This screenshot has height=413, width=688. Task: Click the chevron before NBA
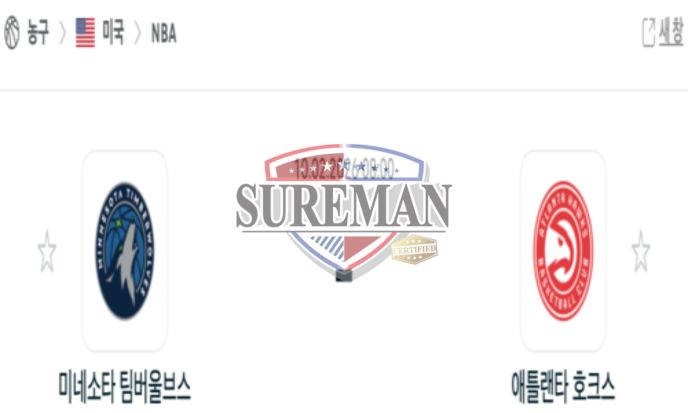click(x=138, y=33)
